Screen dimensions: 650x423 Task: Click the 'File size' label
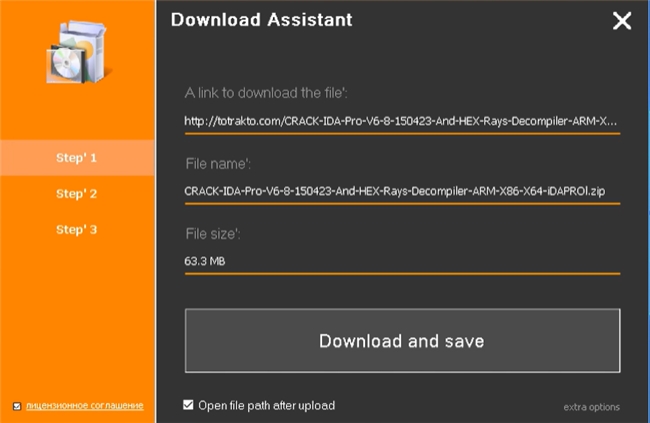[213, 233]
